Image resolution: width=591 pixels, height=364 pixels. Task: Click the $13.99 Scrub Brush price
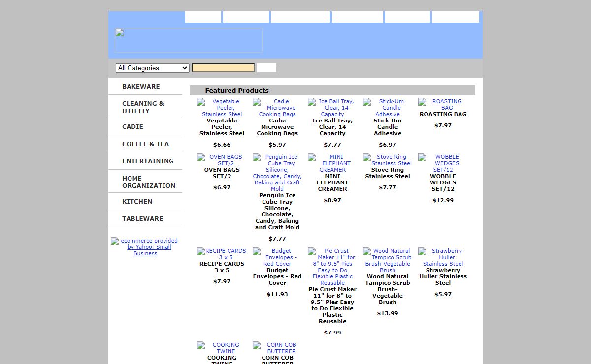(388, 313)
